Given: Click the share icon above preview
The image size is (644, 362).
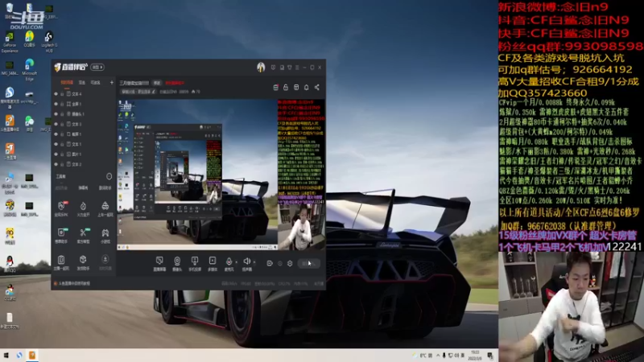Looking at the screenshot, I should tap(316, 88).
